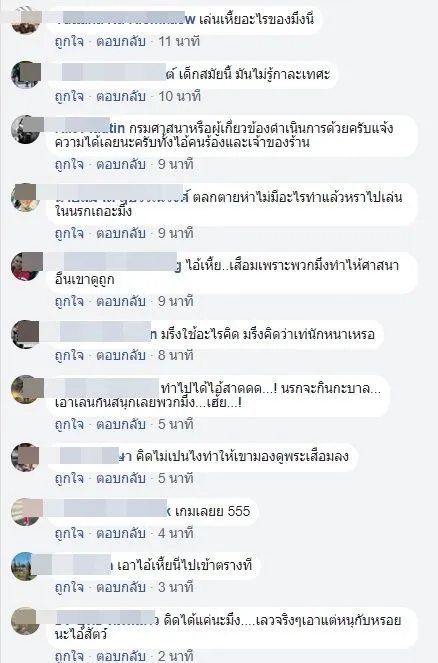Reply to the เกมเลยย 555 comment

[x=121, y=533]
